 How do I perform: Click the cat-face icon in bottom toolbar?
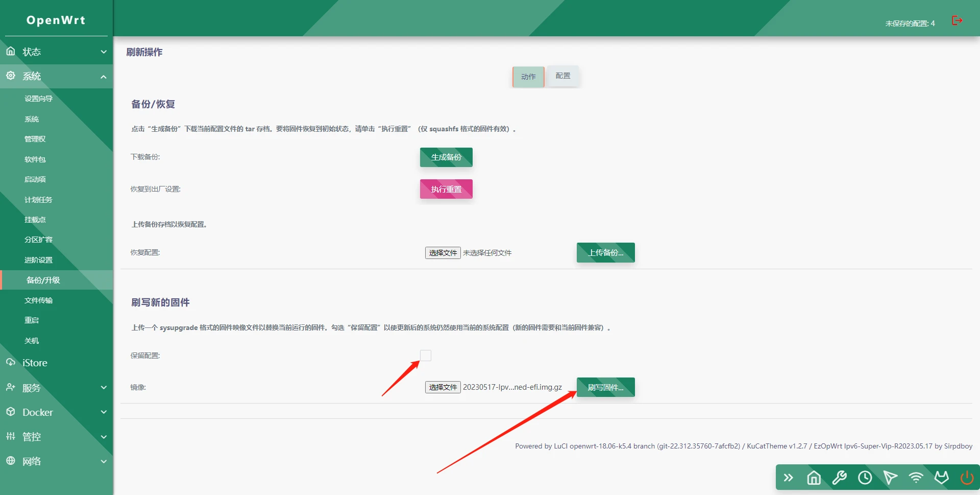942,478
